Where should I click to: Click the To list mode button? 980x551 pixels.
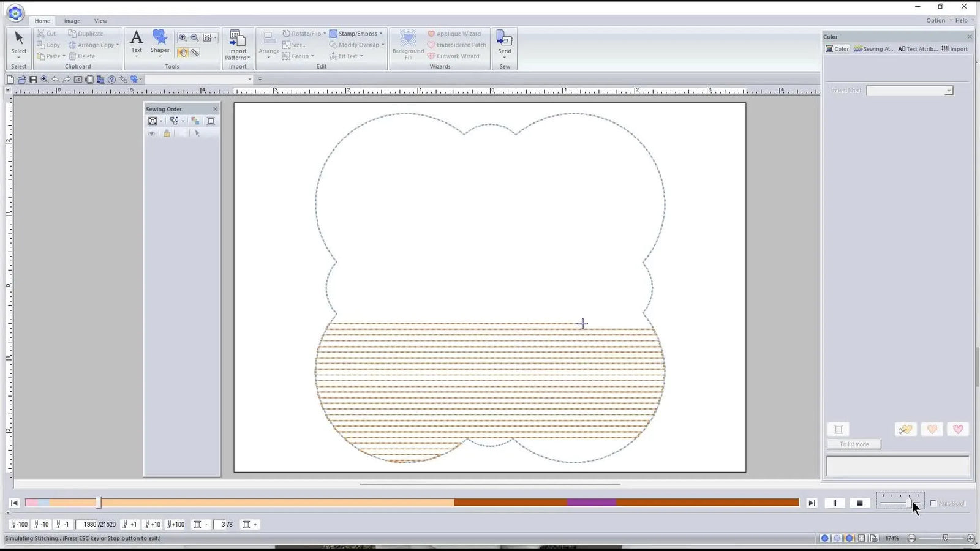(x=854, y=444)
